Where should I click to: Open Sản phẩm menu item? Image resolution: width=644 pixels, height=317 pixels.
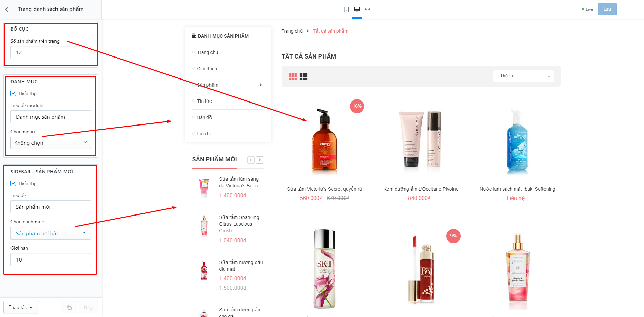207,85
